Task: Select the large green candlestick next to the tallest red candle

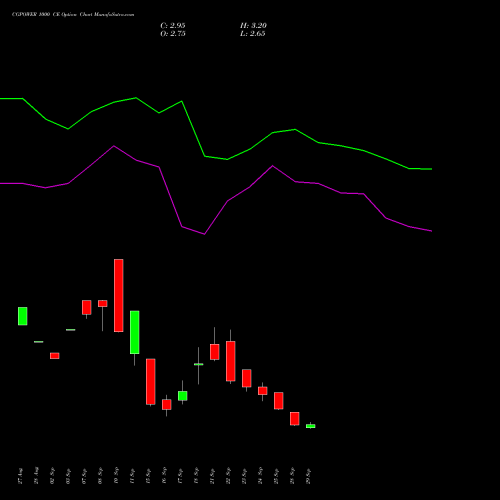Action: tap(135, 332)
